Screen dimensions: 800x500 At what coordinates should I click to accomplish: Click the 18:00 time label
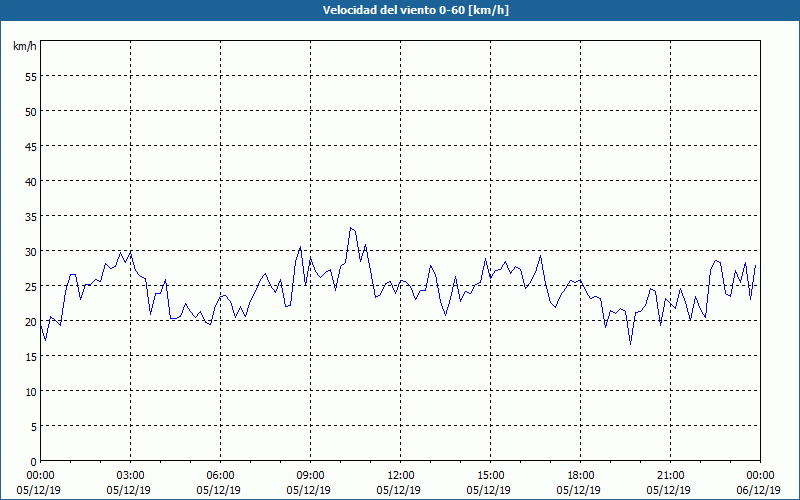tap(581, 476)
